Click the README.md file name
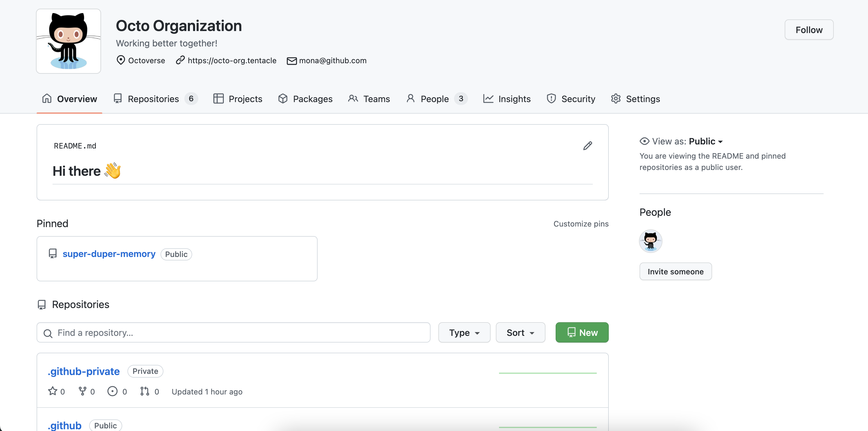Viewport: 868px width, 431px height. click(x=75, y=146)
